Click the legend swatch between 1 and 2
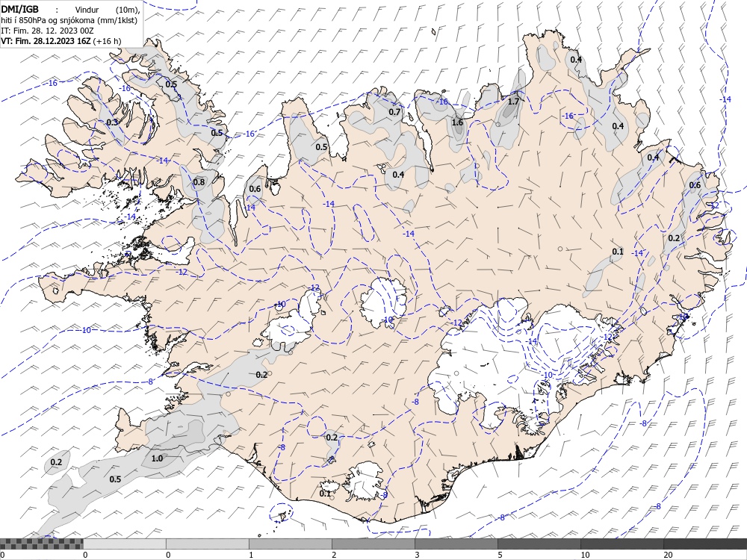Viewport: 747px width, 560px height. 290,544
